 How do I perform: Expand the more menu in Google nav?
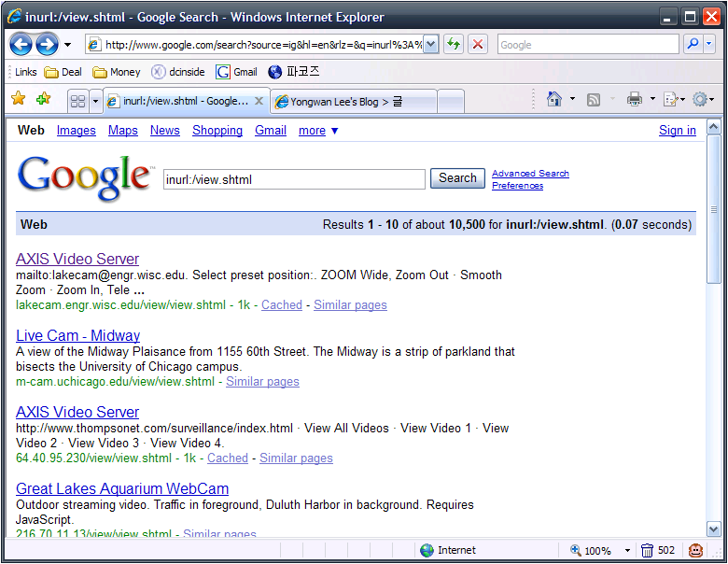click(318, 131)
